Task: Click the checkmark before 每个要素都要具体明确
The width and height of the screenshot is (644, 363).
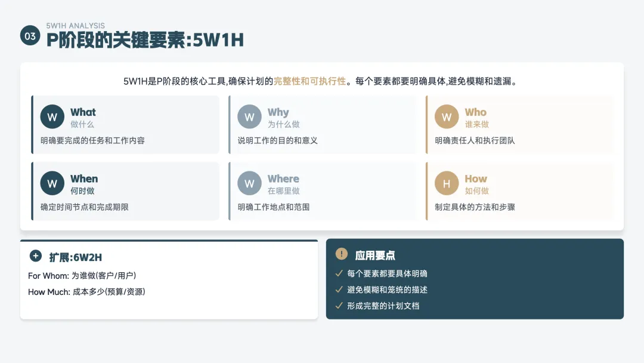Action: 339,273
